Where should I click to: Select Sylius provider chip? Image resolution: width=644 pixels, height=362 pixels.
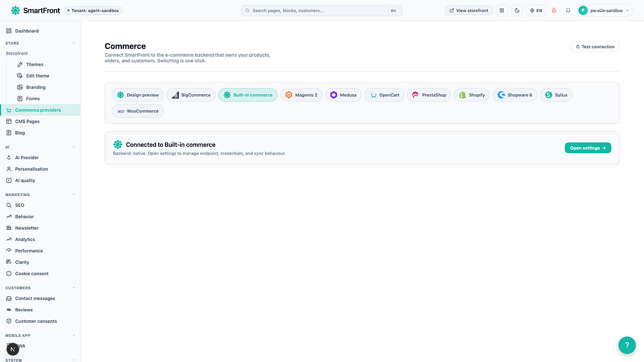coord(556,95)
